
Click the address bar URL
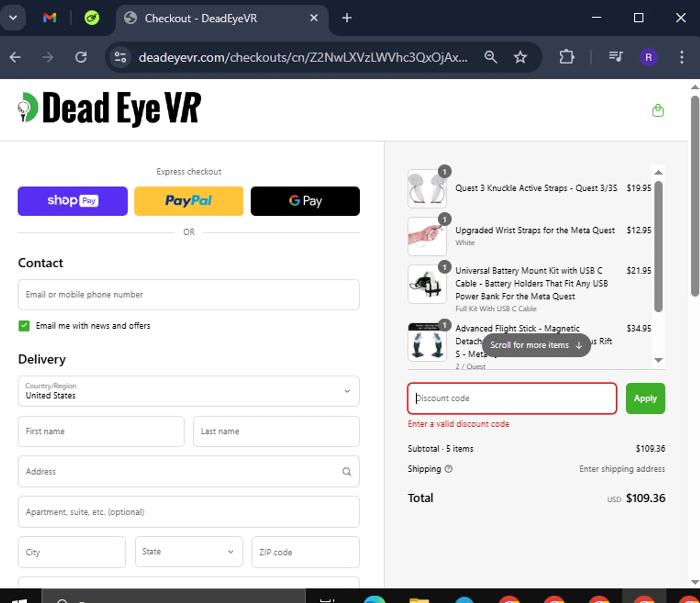click(x=303, y=57)
